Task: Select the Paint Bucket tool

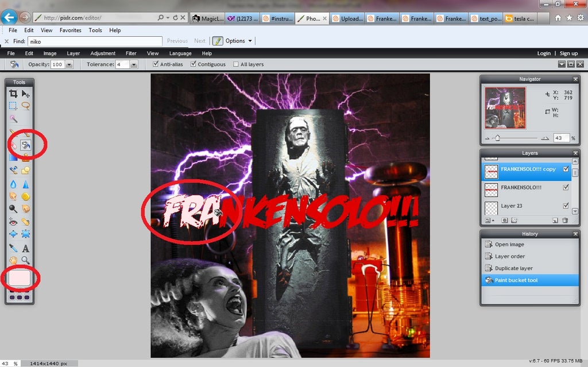Action: pyautogui.click(x=25, y=145)
